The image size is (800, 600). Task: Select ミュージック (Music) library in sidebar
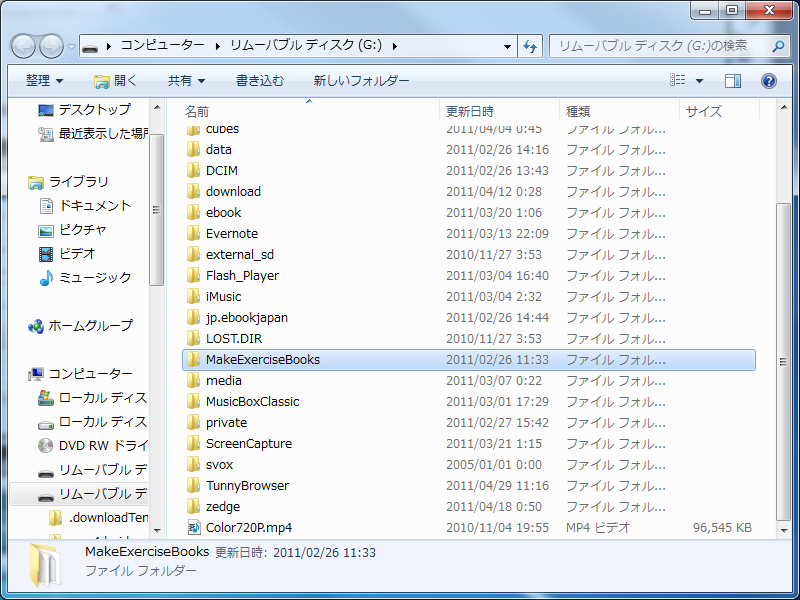coord(94,278)
